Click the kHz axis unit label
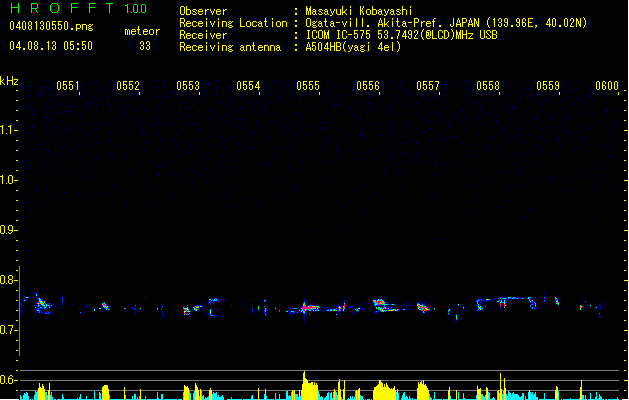629x400 pixels. click(x=9, y=81)
